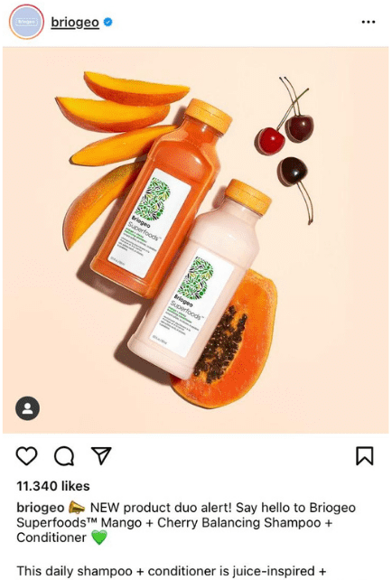Show tagged people via person icon
Screen dimensions: 392x580
click(27, 408)
